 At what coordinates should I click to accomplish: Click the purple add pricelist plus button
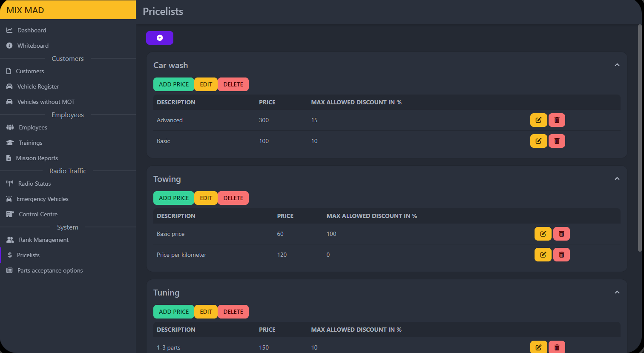point(159,38)
